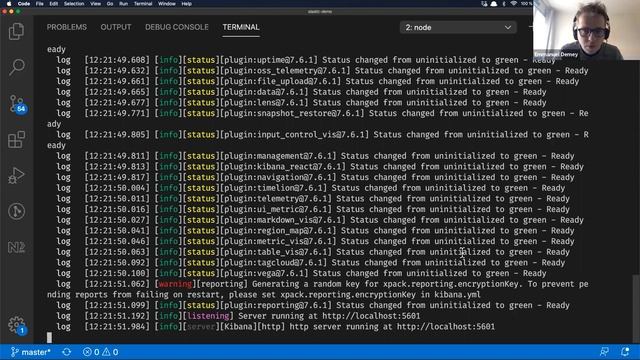The height and width of the screenshot is (360, 640).
Task: Switch to the DEBUG CONSOLE tab
Action: click(x=177, y=27)
